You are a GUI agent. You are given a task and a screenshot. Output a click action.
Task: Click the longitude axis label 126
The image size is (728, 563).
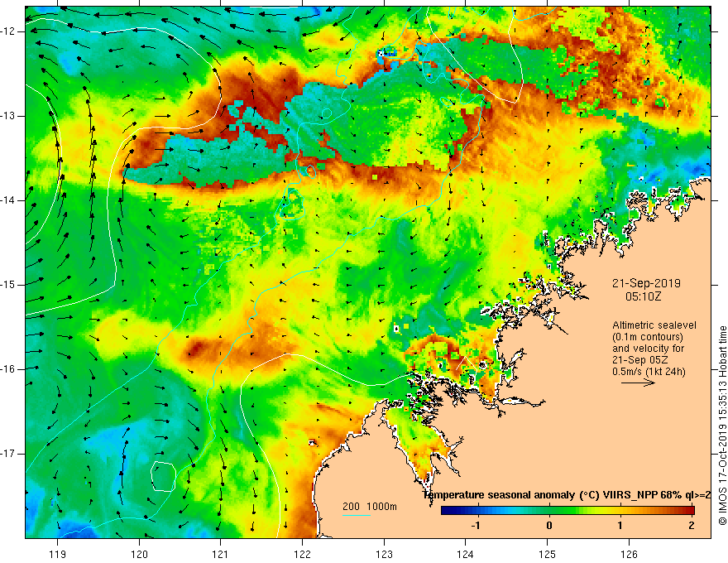point(629,554)
